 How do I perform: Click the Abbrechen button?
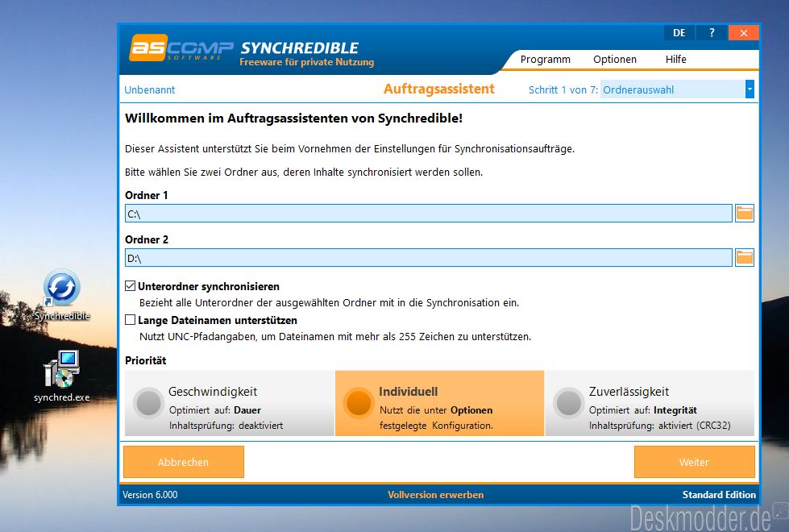tap(184, 462)
